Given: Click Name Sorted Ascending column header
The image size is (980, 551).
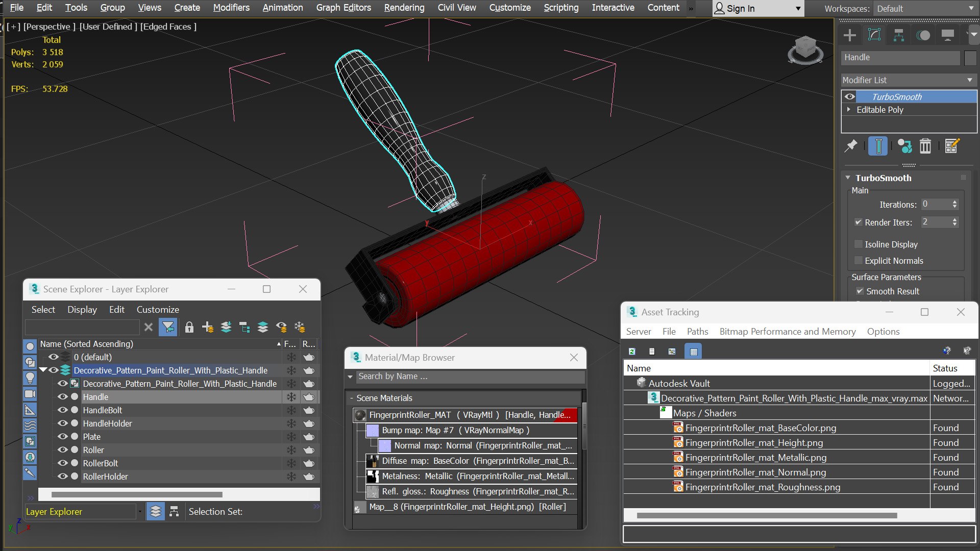Looking at the screenshot, I should (x=160, y=344).
